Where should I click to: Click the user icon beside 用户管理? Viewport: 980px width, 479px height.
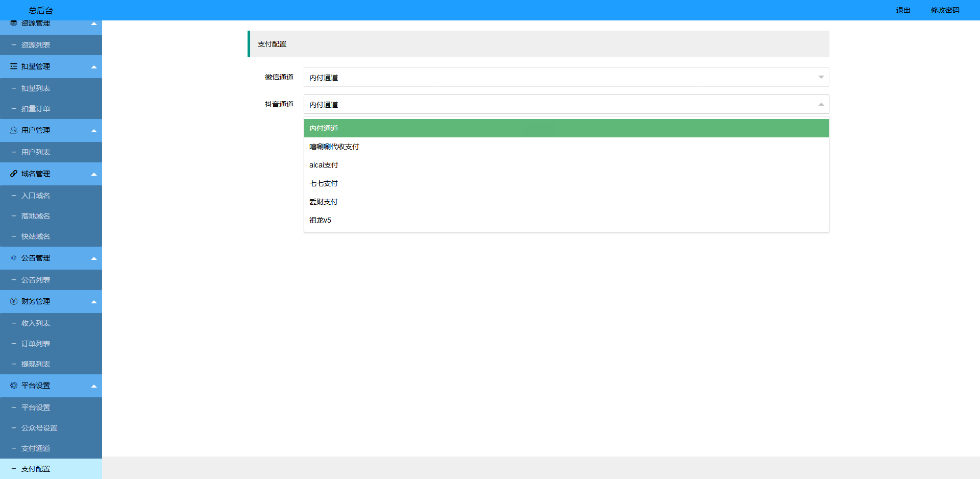coord(14,130)
